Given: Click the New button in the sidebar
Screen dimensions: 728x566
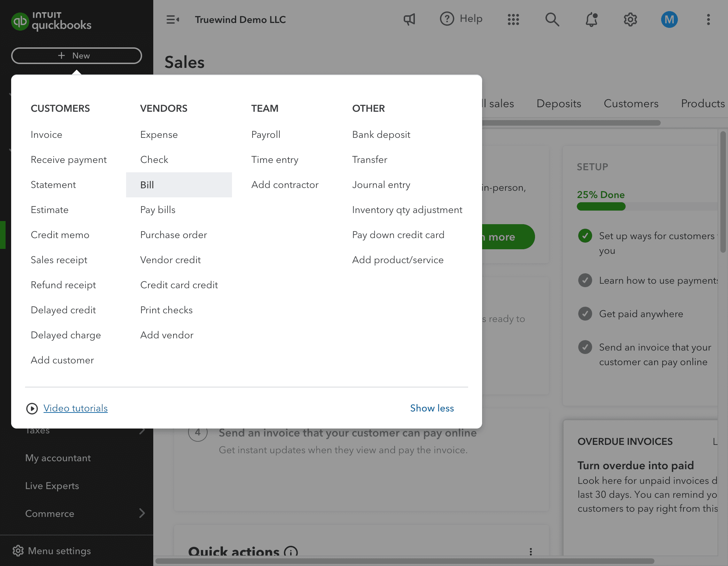Looking at the screenshot, I should [x=76, y=55].
